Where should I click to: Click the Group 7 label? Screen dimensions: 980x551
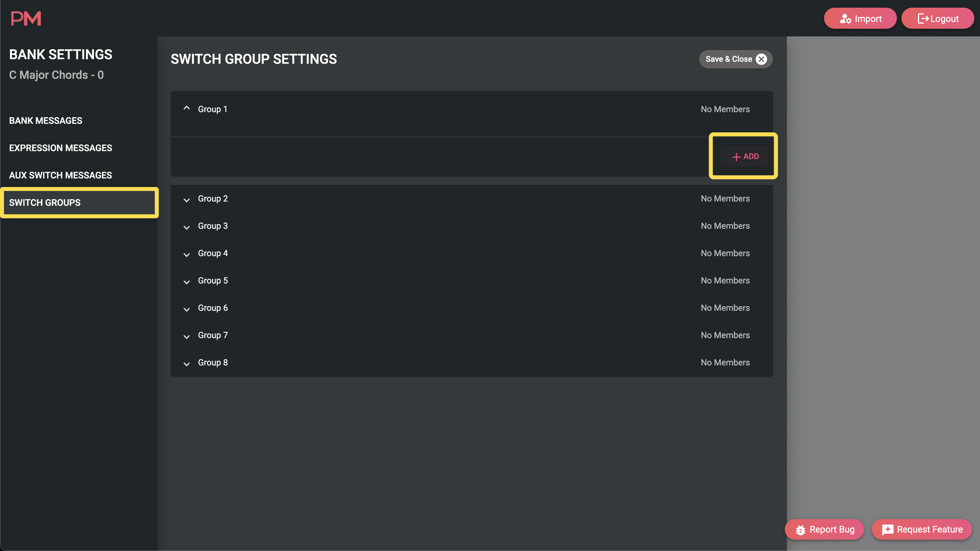[213, 335]
